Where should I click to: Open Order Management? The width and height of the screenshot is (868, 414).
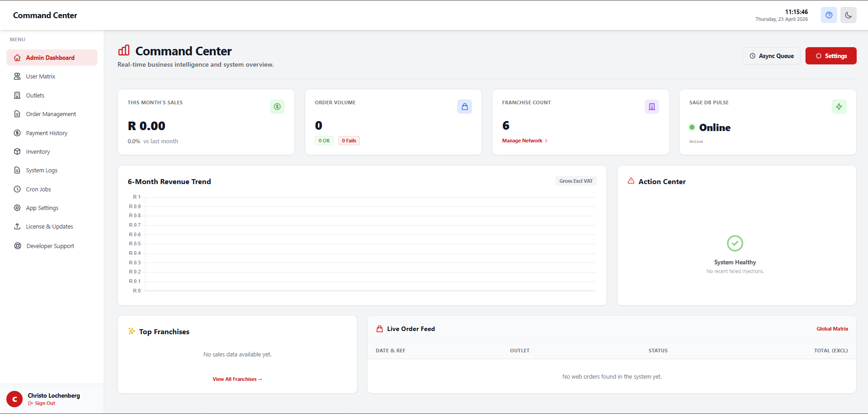(x=52, y=114)
